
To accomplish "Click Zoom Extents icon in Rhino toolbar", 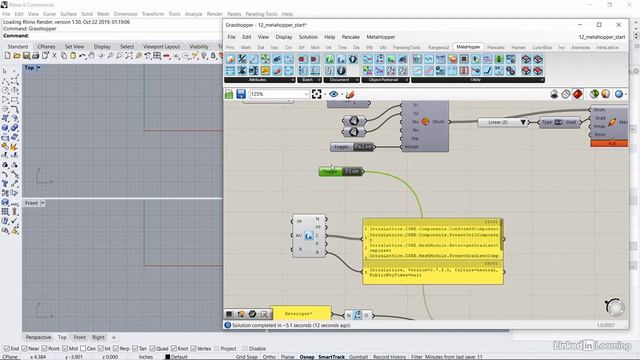I will point(129,56).
